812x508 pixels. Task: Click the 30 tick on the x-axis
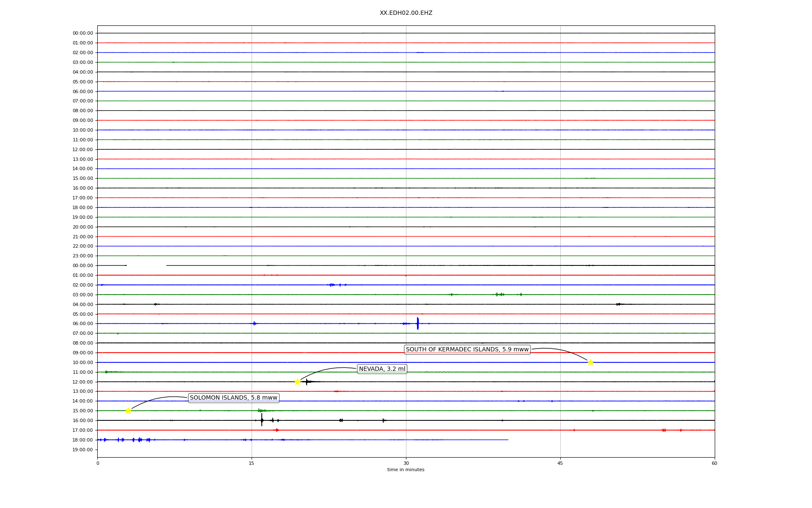(x=406, y=463)
